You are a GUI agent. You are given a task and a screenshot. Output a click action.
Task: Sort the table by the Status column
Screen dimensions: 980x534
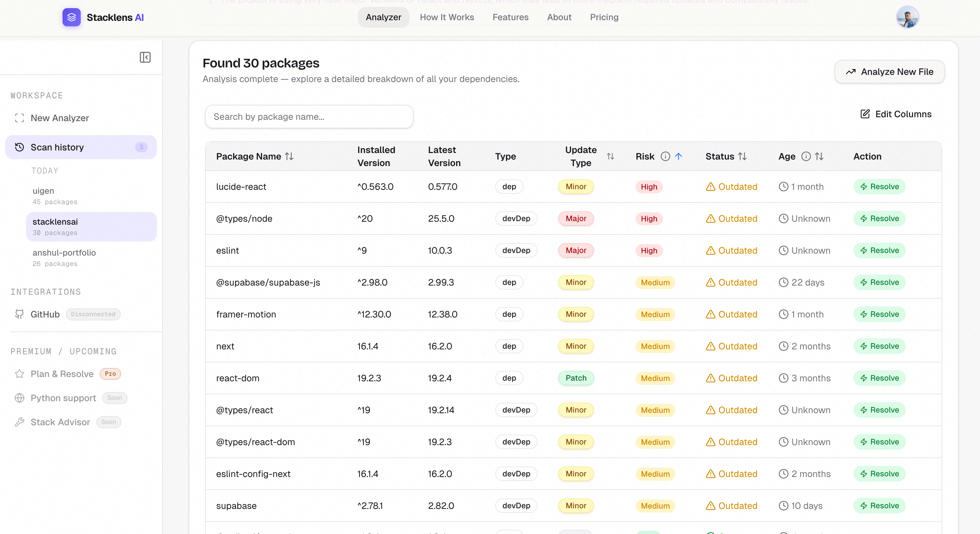pyautogui.click(x=742, y=156)
